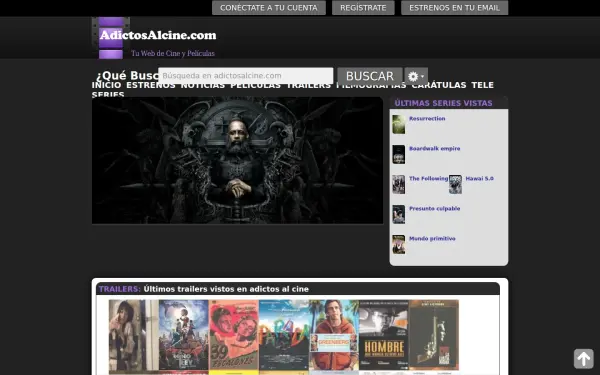Click the BUSCAR search button
600x375 pixels.
point(370,76)
